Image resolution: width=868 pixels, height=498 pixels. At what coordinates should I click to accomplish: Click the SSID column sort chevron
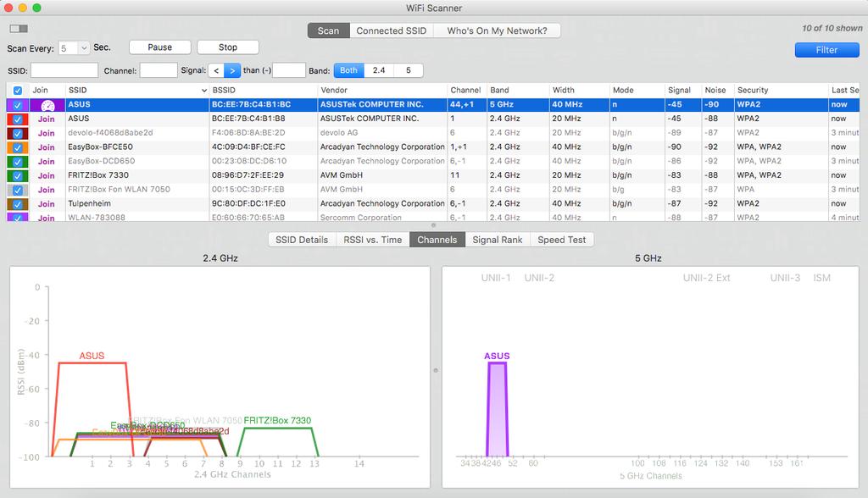[203, 90]
